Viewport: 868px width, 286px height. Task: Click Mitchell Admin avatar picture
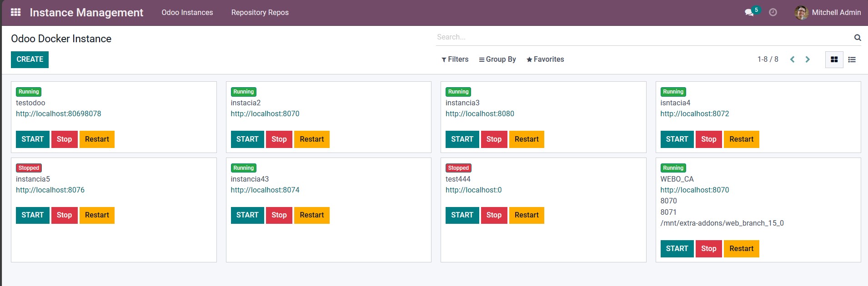801,12
